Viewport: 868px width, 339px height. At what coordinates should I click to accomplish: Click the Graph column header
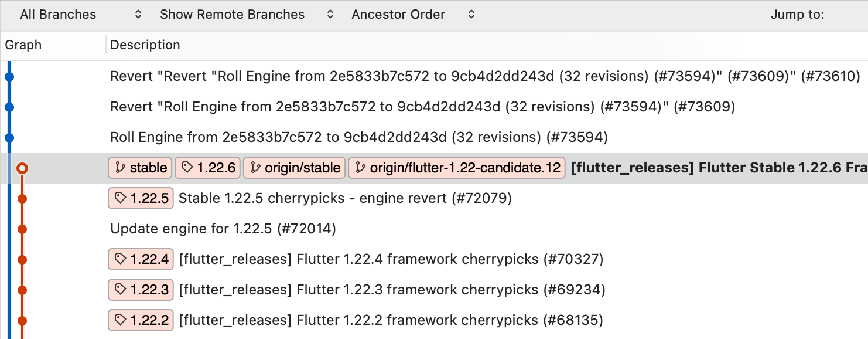[23, 45]
